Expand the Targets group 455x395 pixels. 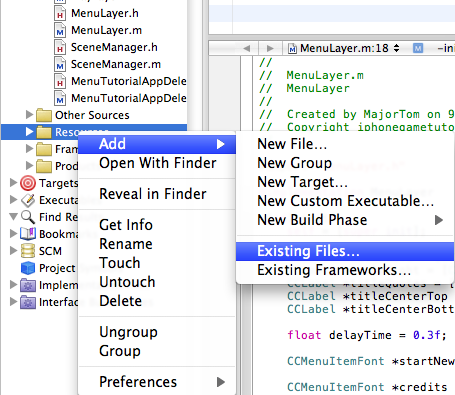click(13, 182)
